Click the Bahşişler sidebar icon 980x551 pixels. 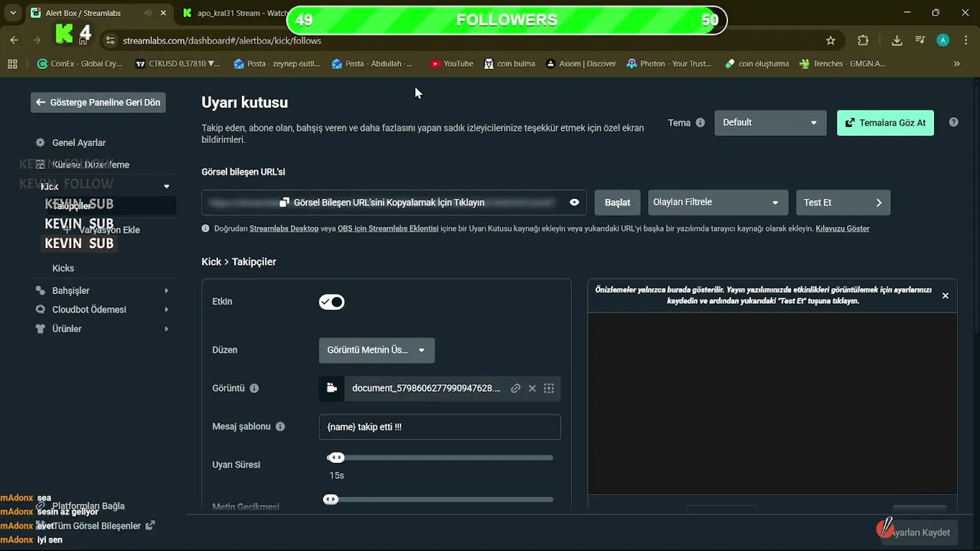(41, 291)
